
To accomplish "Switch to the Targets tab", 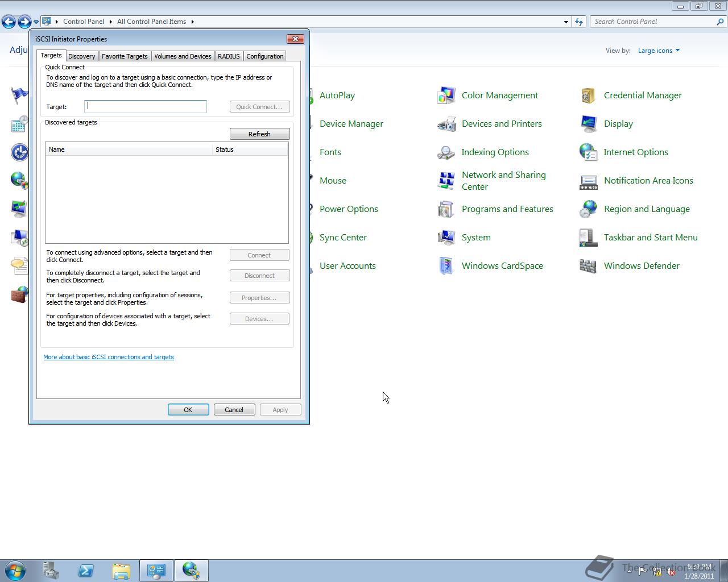I will click(51, 55).
